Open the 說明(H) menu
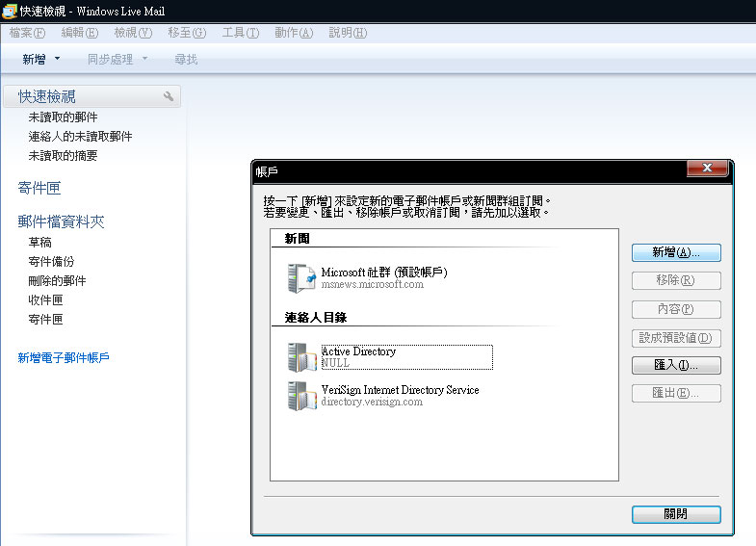This screenshot has width=756, height=546. [348, 33]
